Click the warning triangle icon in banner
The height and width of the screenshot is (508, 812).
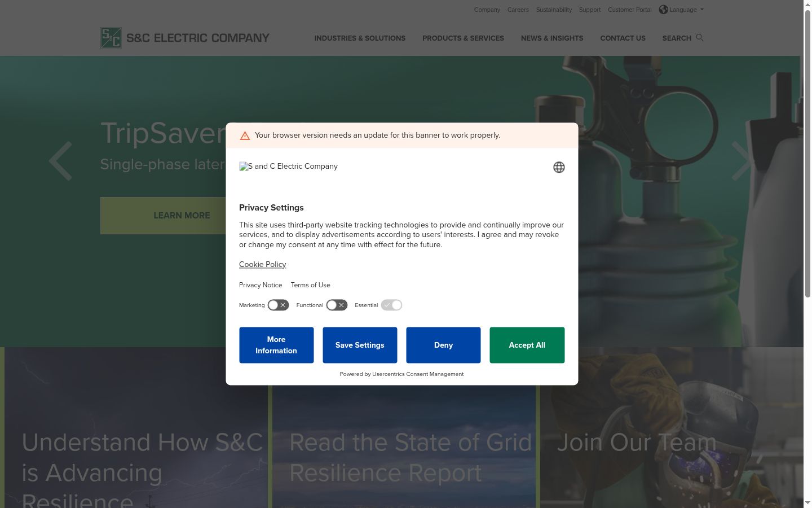pyautogui.click(x=245, y=135)
